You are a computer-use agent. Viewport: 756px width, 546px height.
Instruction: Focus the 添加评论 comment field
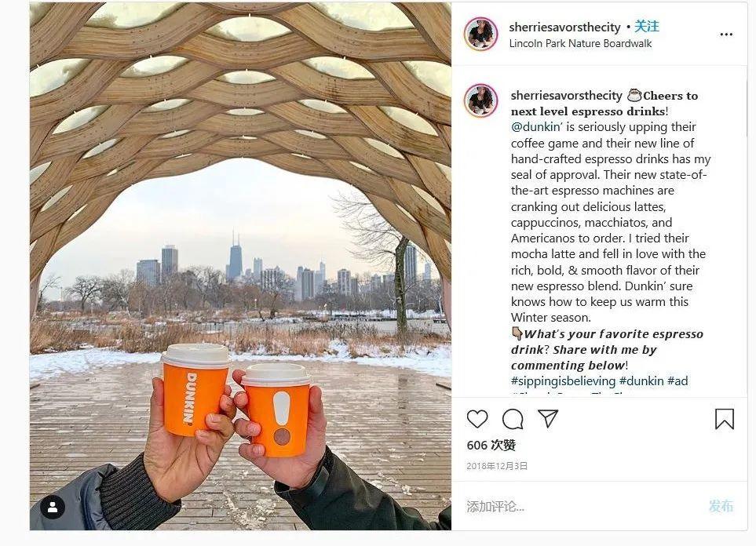pyautogui.click(x=579, y=506)
